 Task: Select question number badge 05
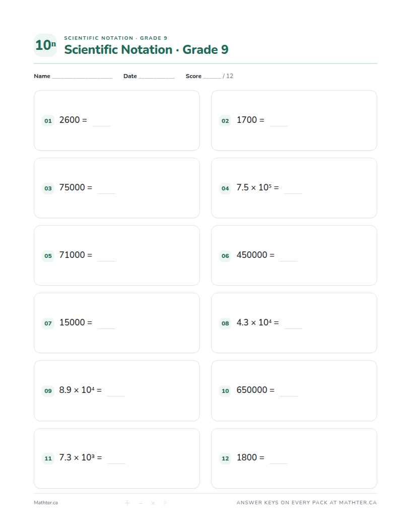click(48, 256)
